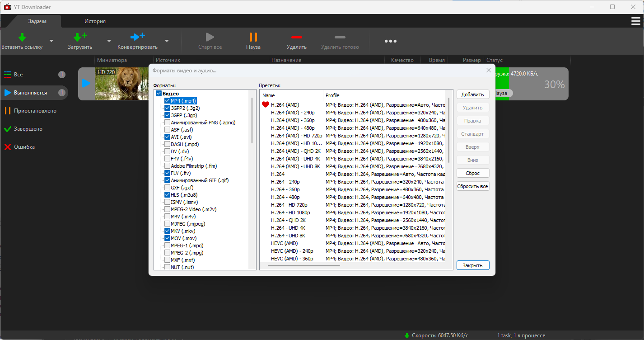Click the "Скорость: 6047.50 Кб/с" status text
Viewport: 644px width, 340px height.
(440, 335)
